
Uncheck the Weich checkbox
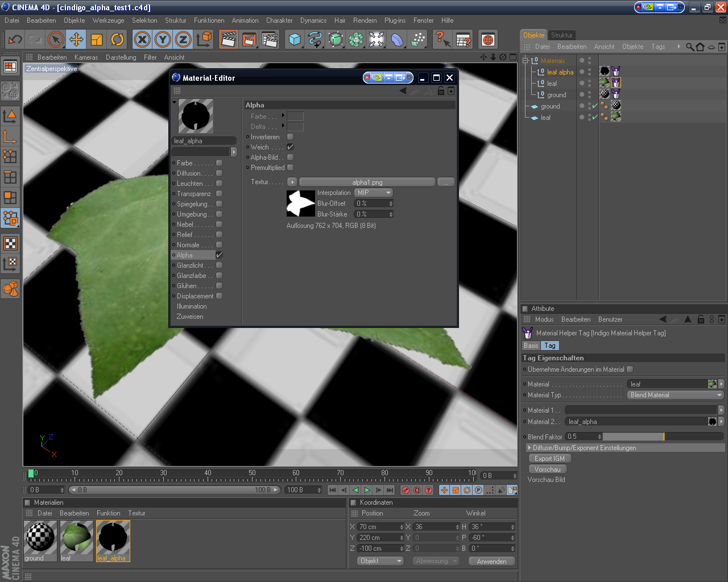point(291,147)
